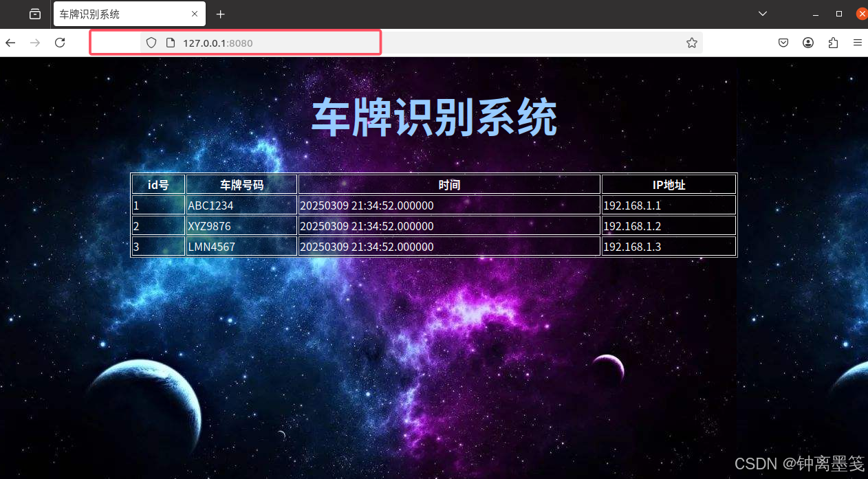The height and width of the screenshot is (479, 868).
Task: Select IP address 192.168.1.2 cell
Action: (669, 225)
